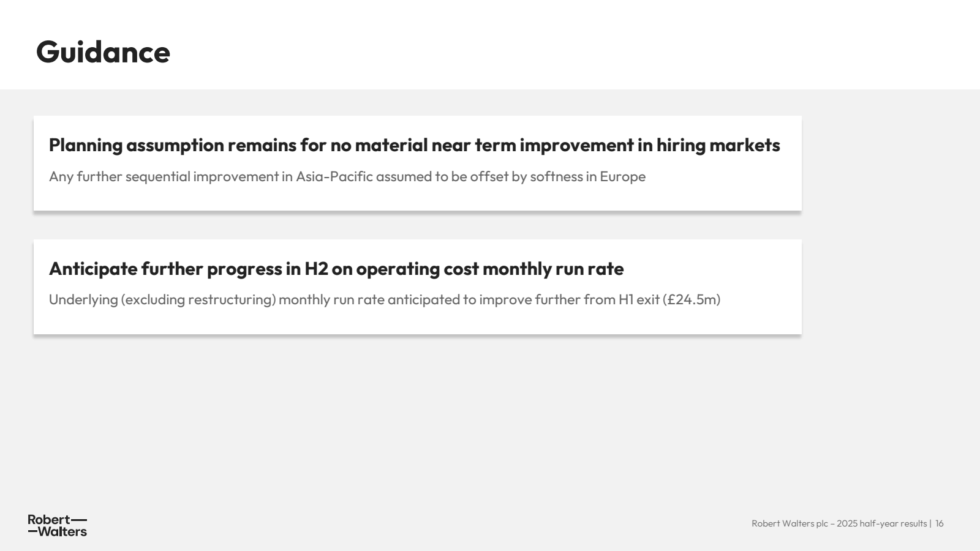Click the gray gap between the two cards
The height and width of the screenshot is (551, 980).
click(417, 226)
